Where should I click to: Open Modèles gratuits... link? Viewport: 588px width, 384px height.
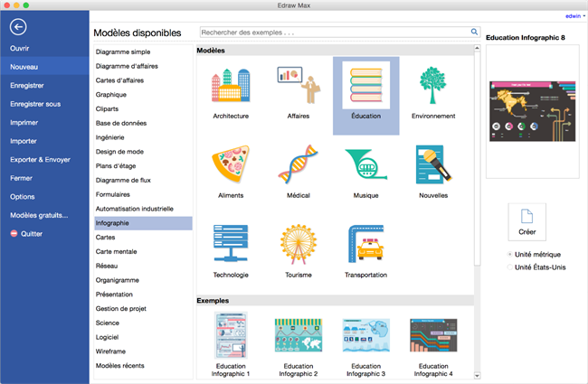coord(39,215)
